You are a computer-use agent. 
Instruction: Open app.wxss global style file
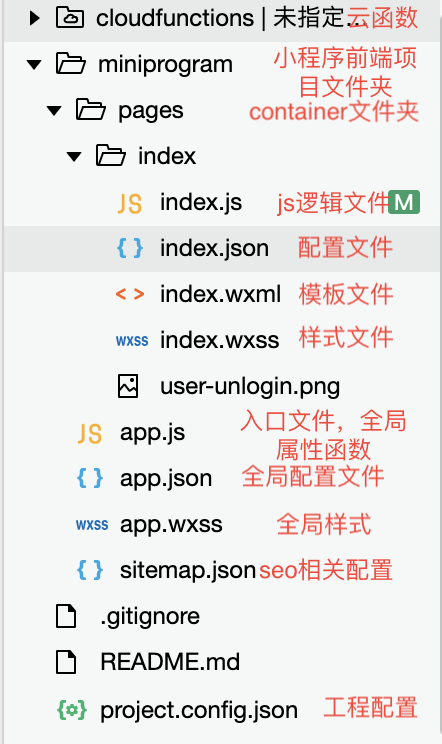pyautogui.click(x=171, y=524)
